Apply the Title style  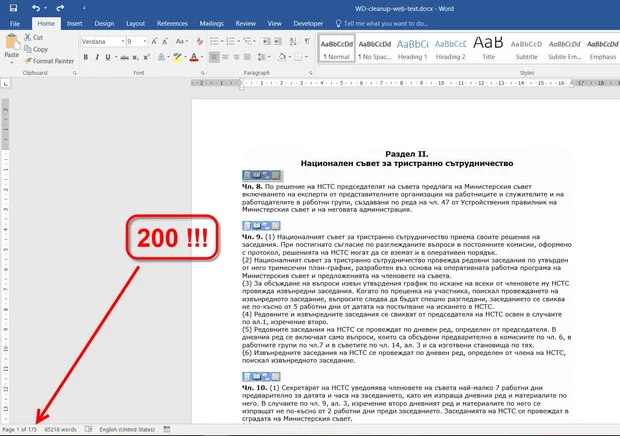[488, 49]
